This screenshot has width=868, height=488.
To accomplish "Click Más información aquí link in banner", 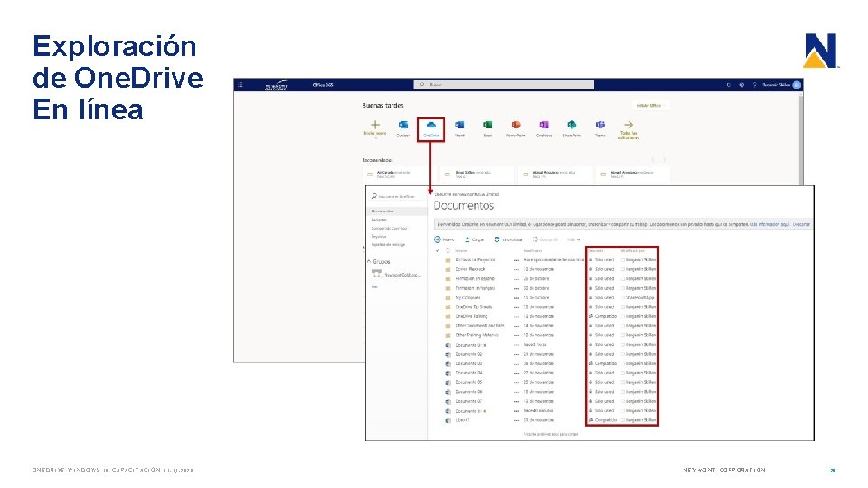I will pos(769,224).
